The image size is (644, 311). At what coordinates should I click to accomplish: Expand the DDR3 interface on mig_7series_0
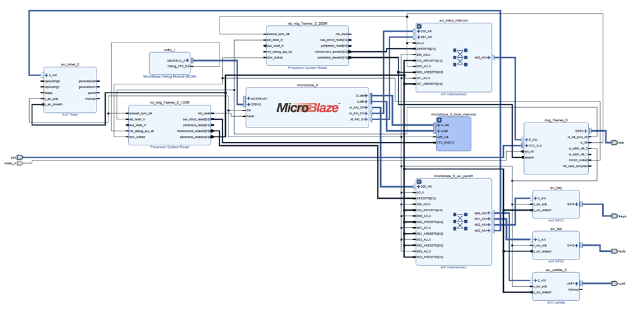pos(586,131)
